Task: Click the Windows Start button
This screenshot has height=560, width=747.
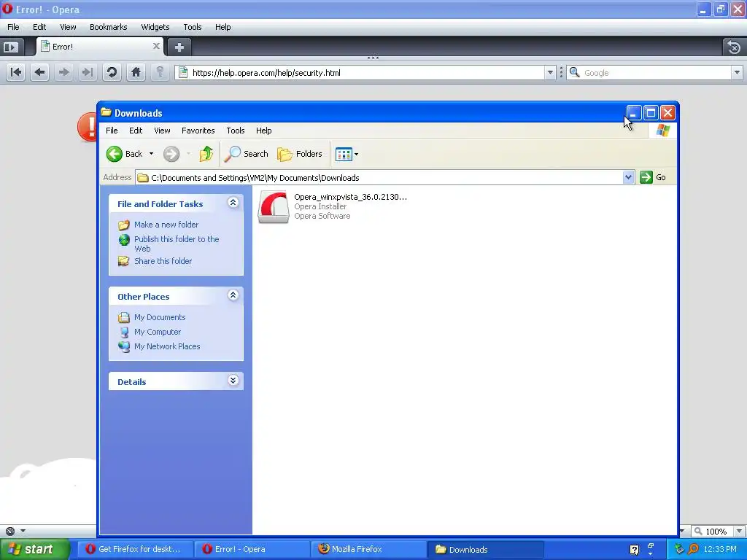Action: coord(34,549)
